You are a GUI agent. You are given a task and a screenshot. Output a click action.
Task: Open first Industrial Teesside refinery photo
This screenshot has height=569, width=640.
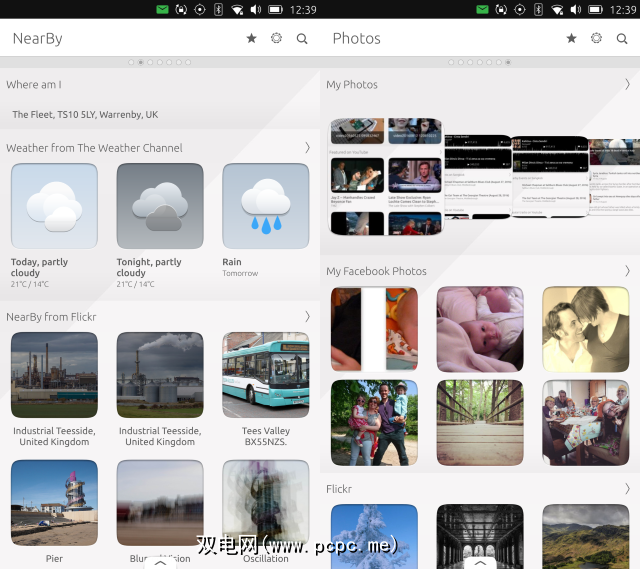click(x=54, y=375)
